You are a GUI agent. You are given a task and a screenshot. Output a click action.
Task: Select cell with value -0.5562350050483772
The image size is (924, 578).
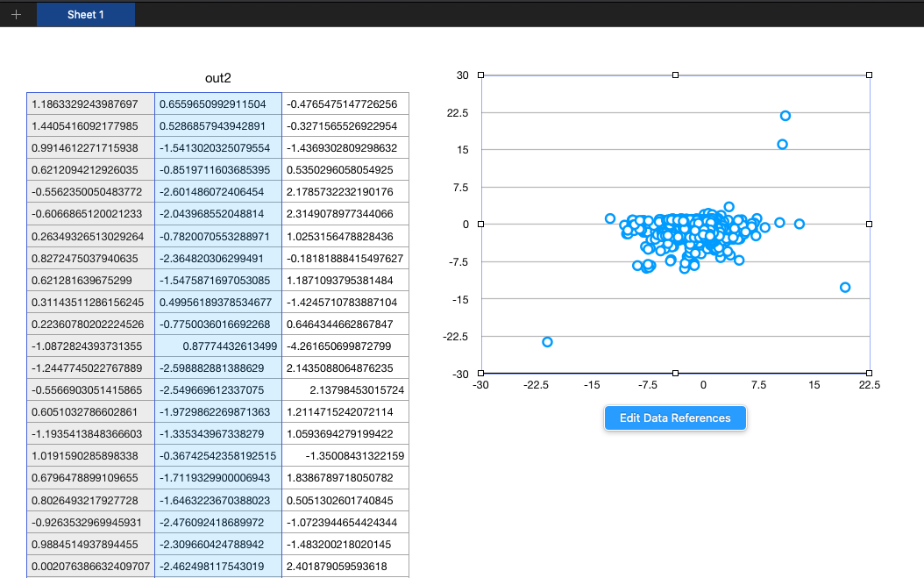pyautogui.click(x=91, y=192)
